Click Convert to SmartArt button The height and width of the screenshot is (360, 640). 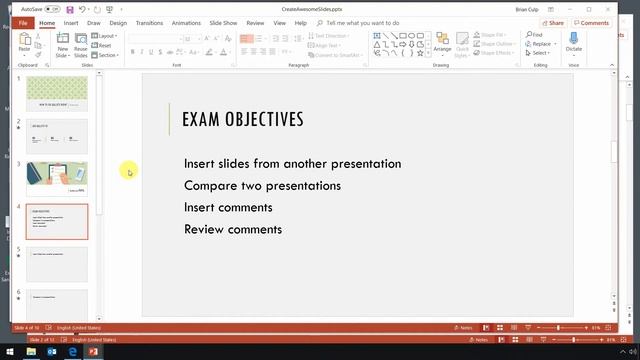[335, 55]
